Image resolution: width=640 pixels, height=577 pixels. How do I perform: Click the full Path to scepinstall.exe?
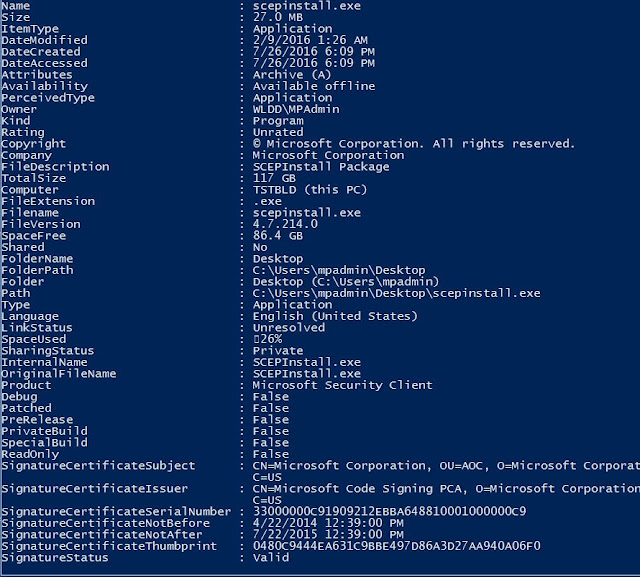[x=396, y=293]
